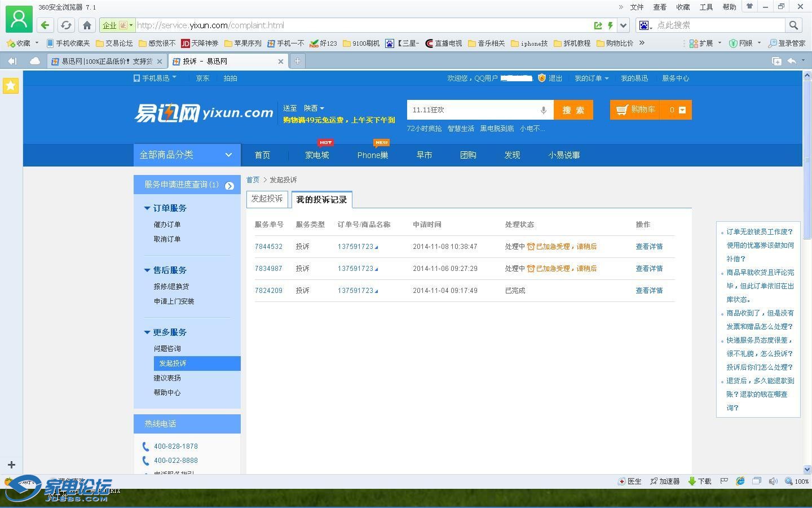Collapse the 售后服务 section
The width and height of the screenshot is (812, 508).
click(x=147, y=270)
